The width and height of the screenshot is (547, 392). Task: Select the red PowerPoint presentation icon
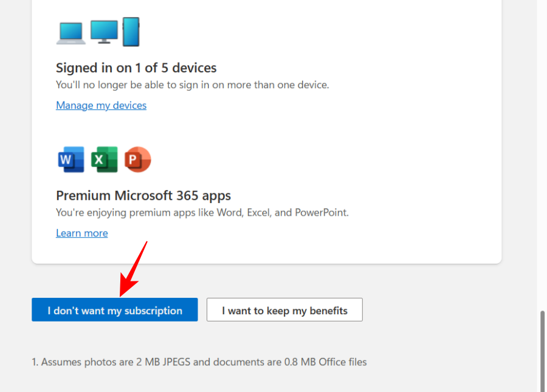point(137,159)
